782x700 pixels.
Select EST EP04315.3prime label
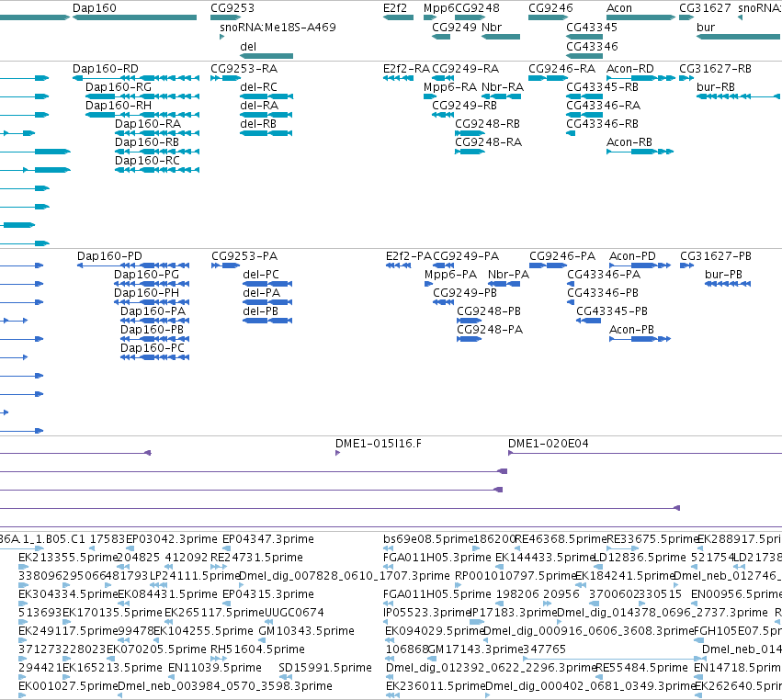click(267, 593)
